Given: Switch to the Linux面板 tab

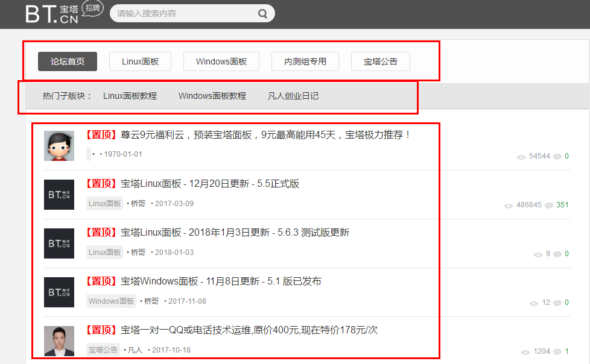Looking at the screenshot, I should (140, 61).
